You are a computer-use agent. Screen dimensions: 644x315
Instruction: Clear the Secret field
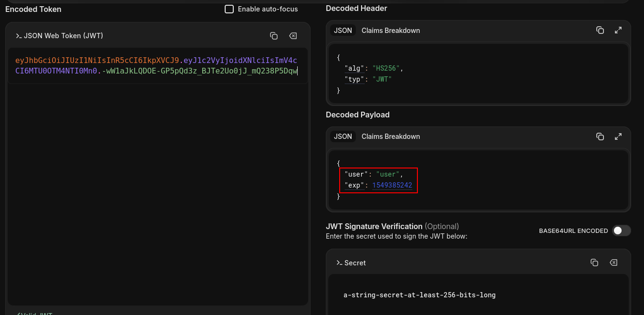(x=613, y=262)
